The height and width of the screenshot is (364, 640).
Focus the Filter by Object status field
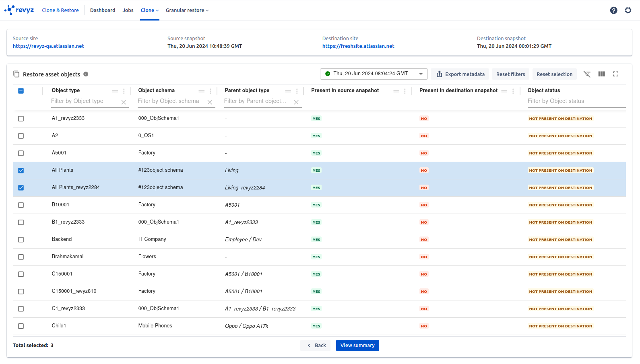[576, 101]
